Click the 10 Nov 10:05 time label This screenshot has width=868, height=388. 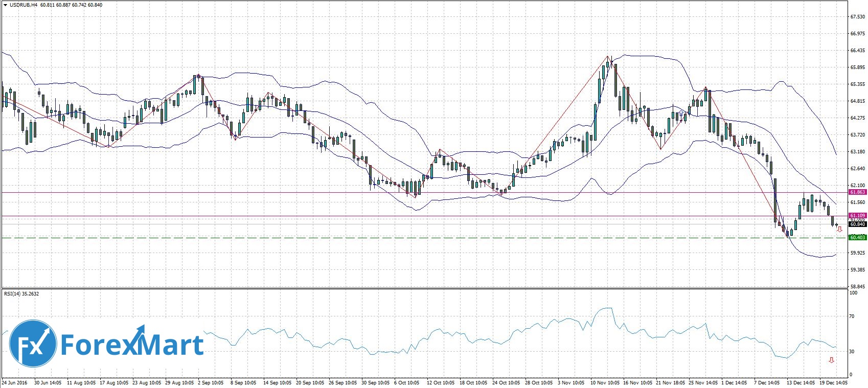click(x=605, y=382)
